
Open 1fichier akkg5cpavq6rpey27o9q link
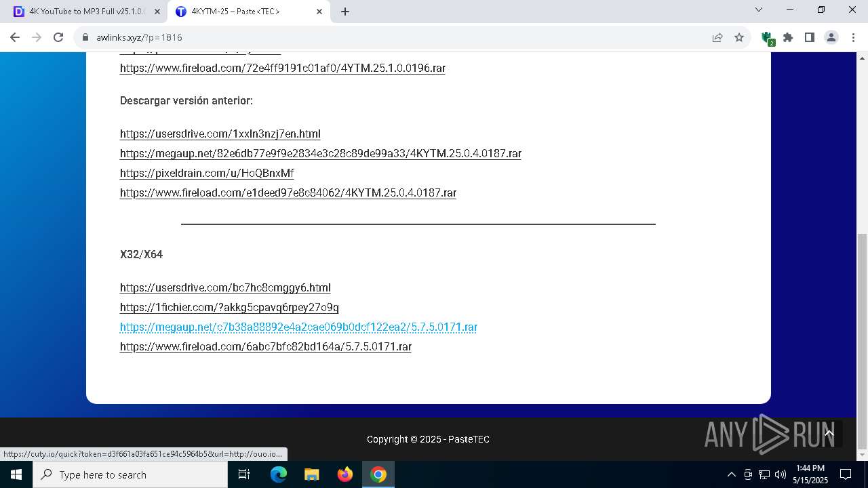[229, 307]
